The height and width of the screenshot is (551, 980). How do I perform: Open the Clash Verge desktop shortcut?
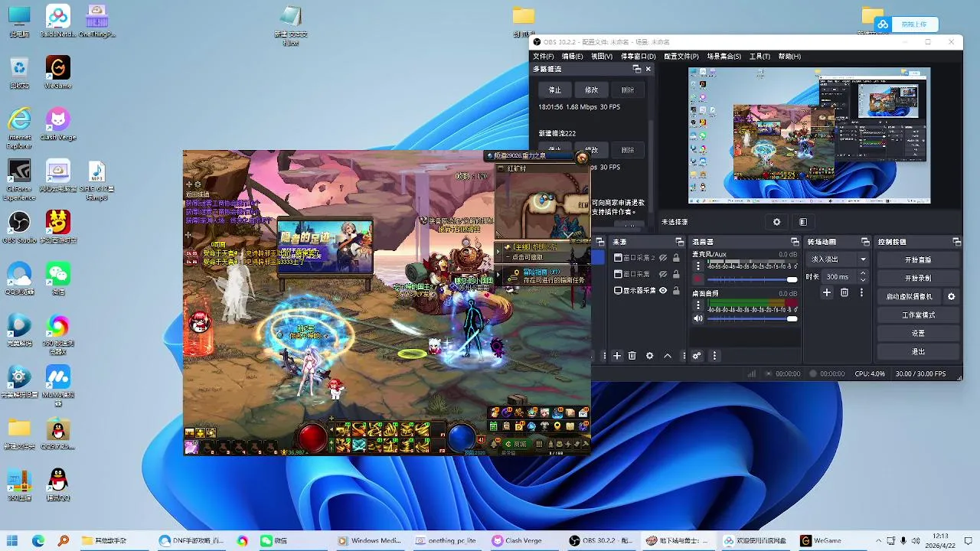pyautogui.click(x=58, y=124)
